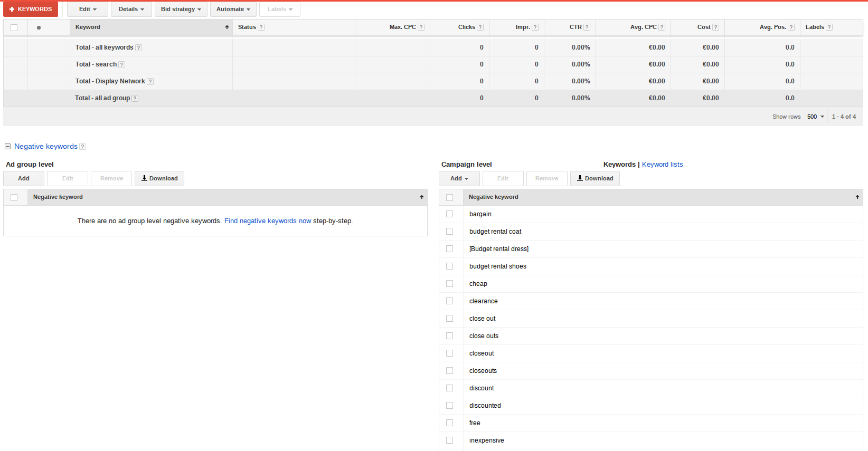
Task: Click the red + KEYWORDS button
Action: [x=31, y=9]
